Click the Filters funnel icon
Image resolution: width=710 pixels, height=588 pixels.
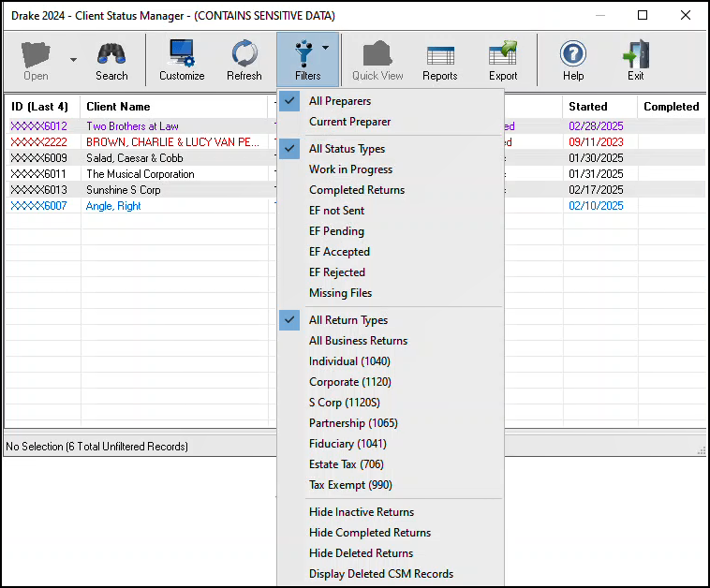point(303,54)
